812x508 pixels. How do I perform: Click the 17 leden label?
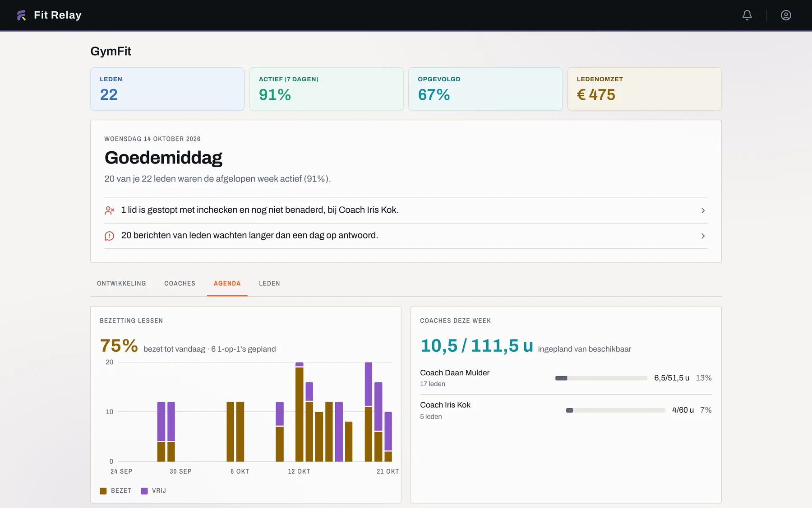(433, 384)
